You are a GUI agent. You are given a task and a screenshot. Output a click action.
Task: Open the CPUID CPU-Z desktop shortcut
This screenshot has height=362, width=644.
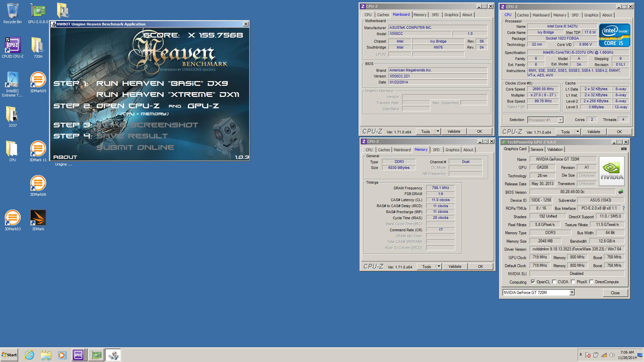[12, 48]
